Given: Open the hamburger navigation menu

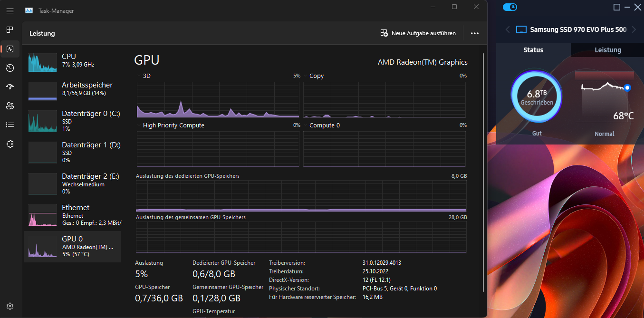Looking at the screenshot, I should pyautogui.click(x=10, y=10).
